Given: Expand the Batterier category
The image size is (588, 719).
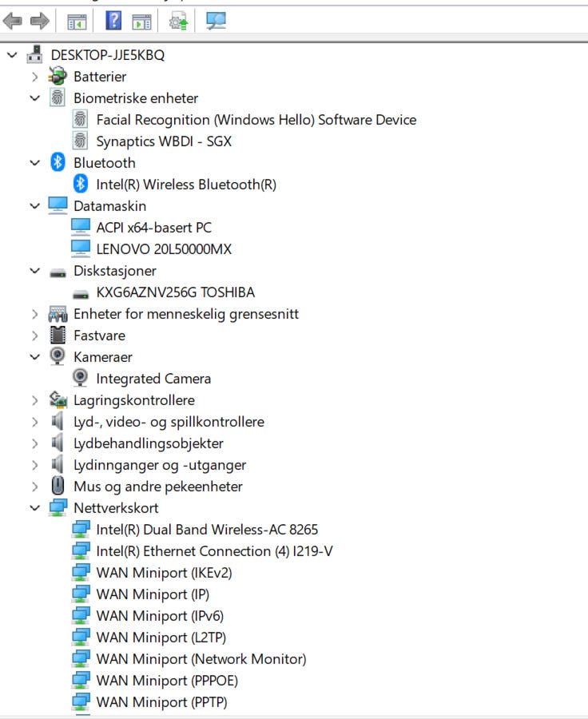Looking at the screenshot, I should pyautogui.click(x=35, y=77).
